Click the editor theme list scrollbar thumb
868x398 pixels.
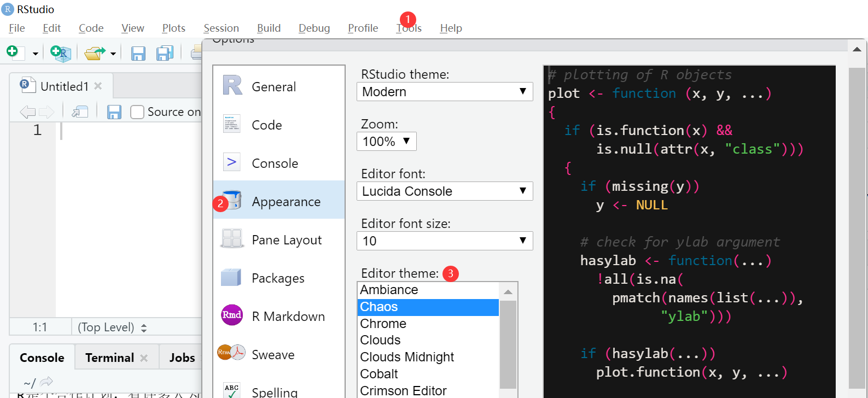point(508,344)
